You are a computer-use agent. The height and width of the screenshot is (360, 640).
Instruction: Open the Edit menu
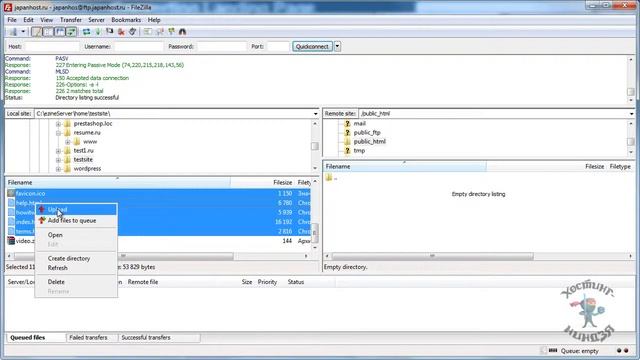pos(28,20)
